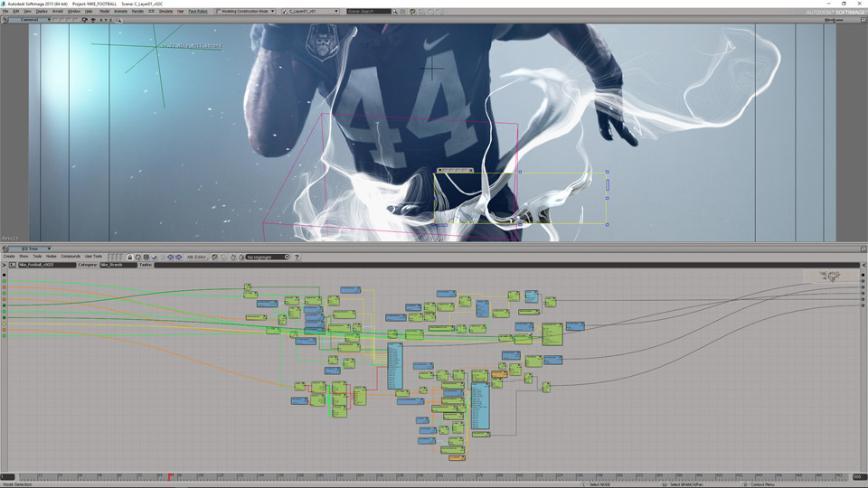868x488 pixels.
Task: Click the Scene Search field
Action: point(369,11)
